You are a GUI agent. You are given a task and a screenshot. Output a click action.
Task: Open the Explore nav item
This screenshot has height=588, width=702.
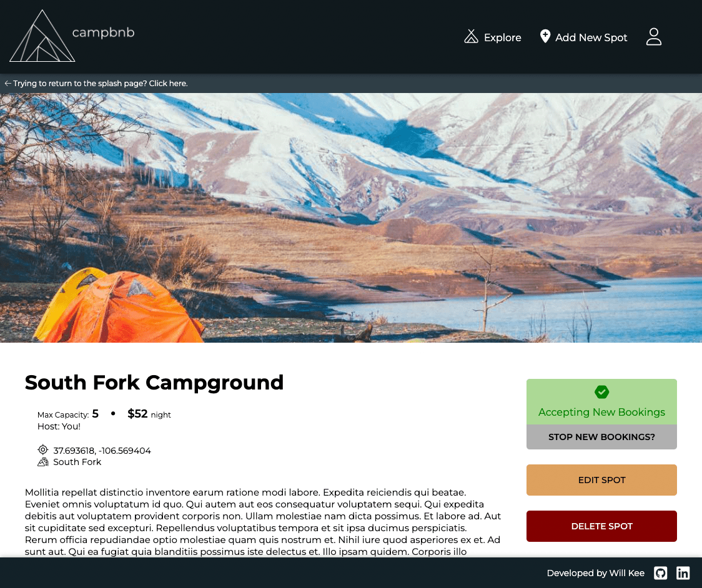click(493, 37)
